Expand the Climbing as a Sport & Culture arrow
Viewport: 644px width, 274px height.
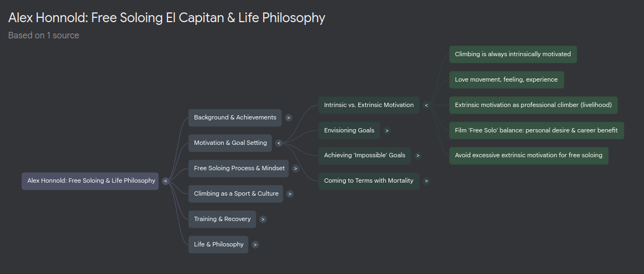290,194
